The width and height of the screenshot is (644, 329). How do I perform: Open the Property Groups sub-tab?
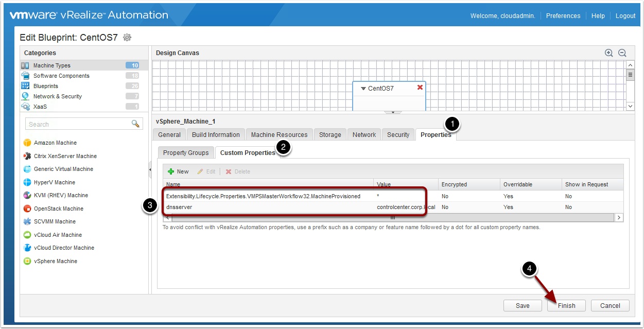pyautogui.click(x=186, y=152)
